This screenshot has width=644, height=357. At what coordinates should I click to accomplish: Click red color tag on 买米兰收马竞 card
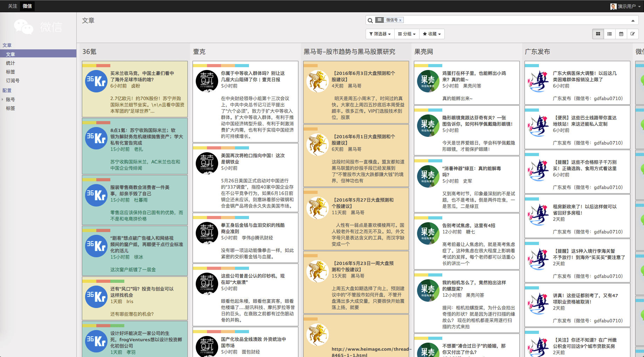click(103, 65)
